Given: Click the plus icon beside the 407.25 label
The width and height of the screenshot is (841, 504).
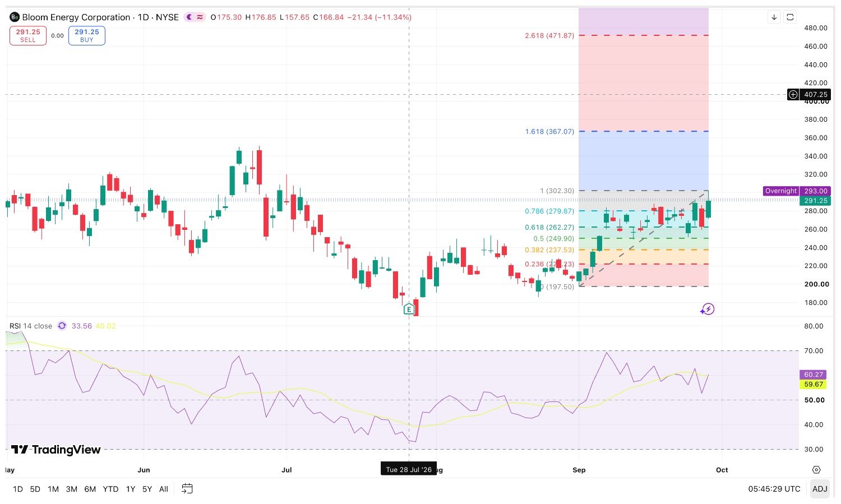Looking at the screenshot, I should 793,95.
